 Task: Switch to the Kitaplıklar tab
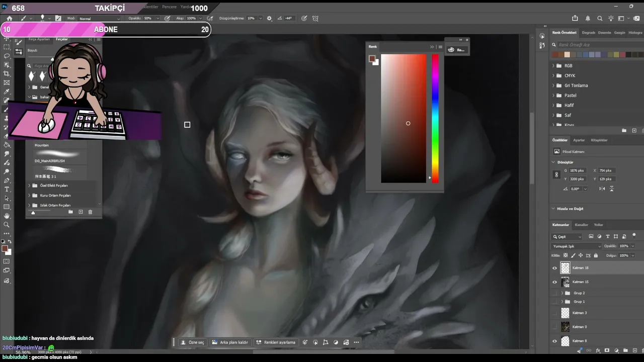click(x=599, y=140)
